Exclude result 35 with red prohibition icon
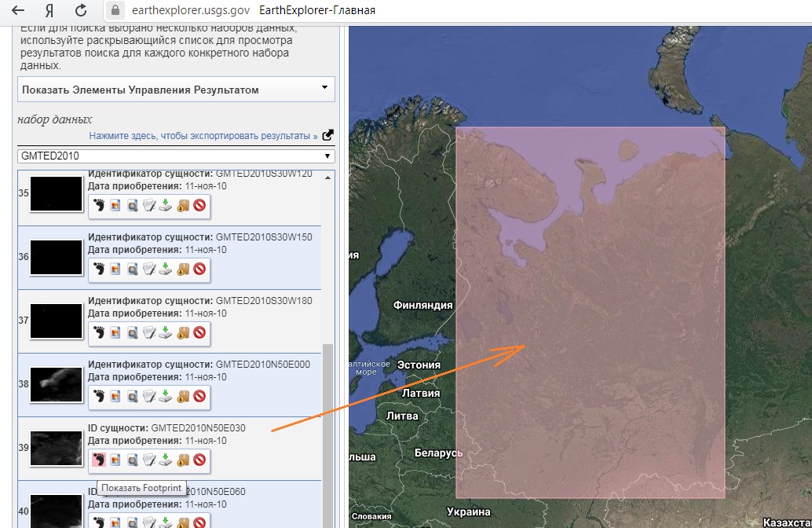 click(x=199, y=206)
